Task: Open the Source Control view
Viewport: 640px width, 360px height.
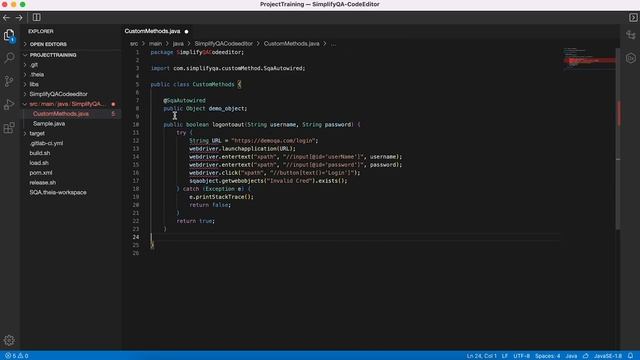Action: 9,81
